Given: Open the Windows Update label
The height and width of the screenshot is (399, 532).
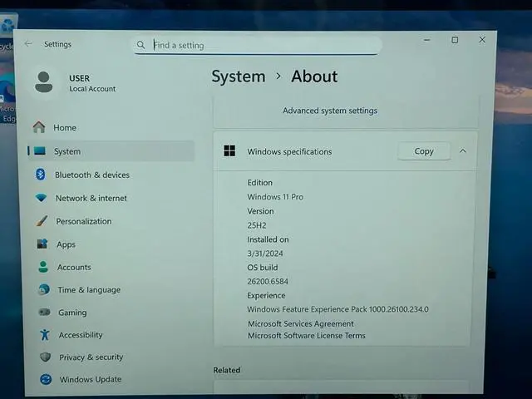Looking at the screenshot, I should pyautogui.click(x=91, y=379).
